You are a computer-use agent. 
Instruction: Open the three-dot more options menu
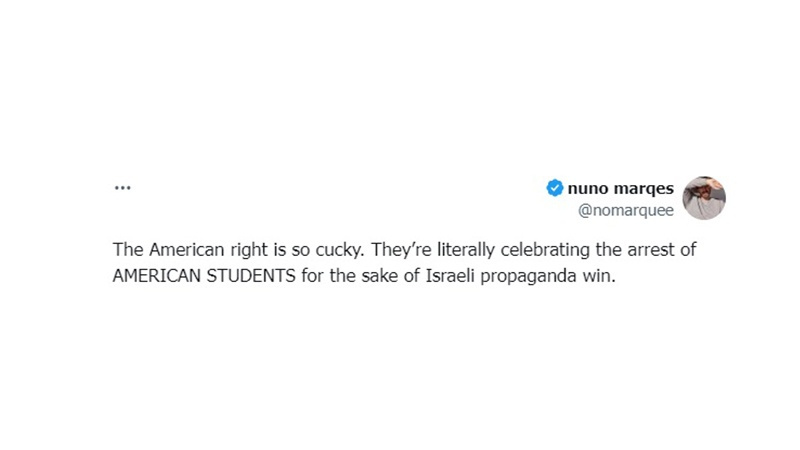point(123,188)
